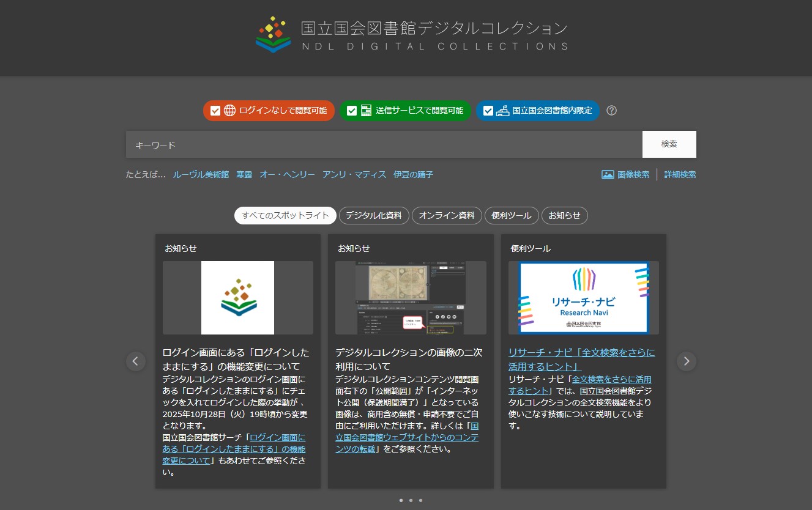
Task: Show the 便利ツール spotlight tab
Action: point(512,215)
